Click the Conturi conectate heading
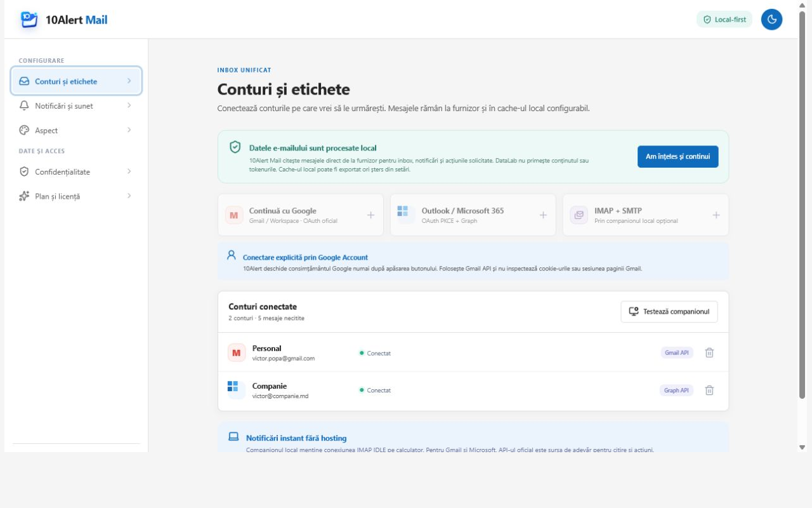Screen dimensions: 812x508 coord(263,307)
